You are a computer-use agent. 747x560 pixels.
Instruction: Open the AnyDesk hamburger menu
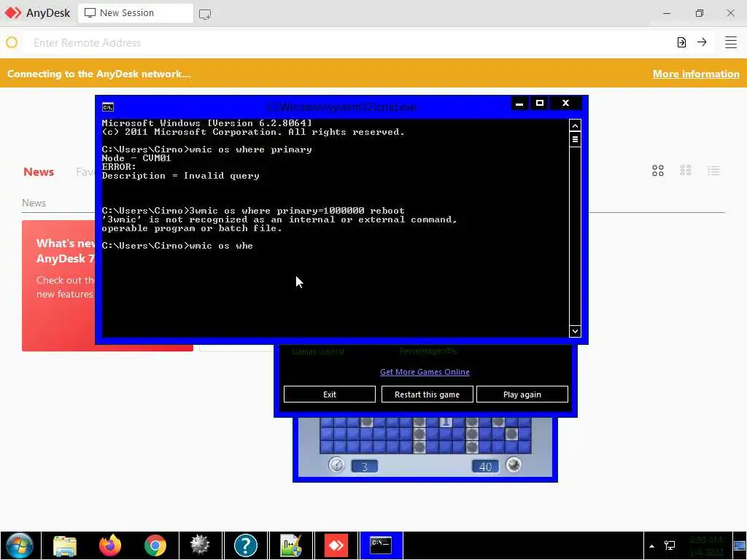coord(731,42)
